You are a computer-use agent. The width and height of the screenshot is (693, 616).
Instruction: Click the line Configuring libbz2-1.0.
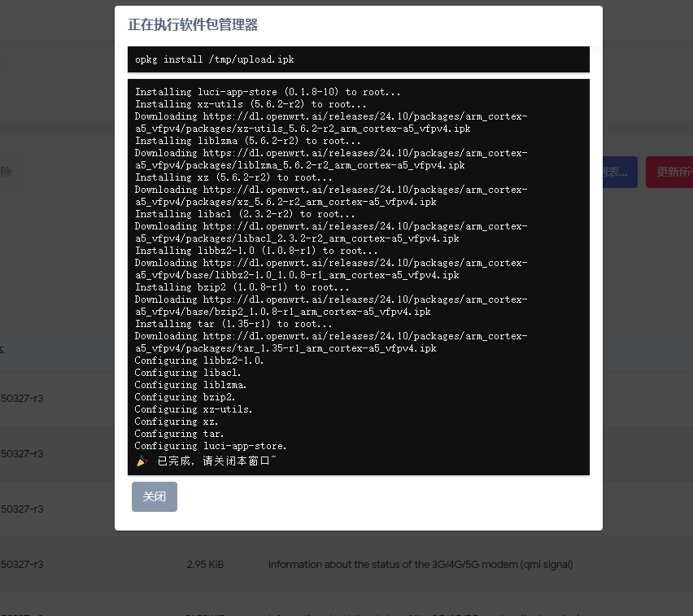pyautogui.click(x=199, y=360)
